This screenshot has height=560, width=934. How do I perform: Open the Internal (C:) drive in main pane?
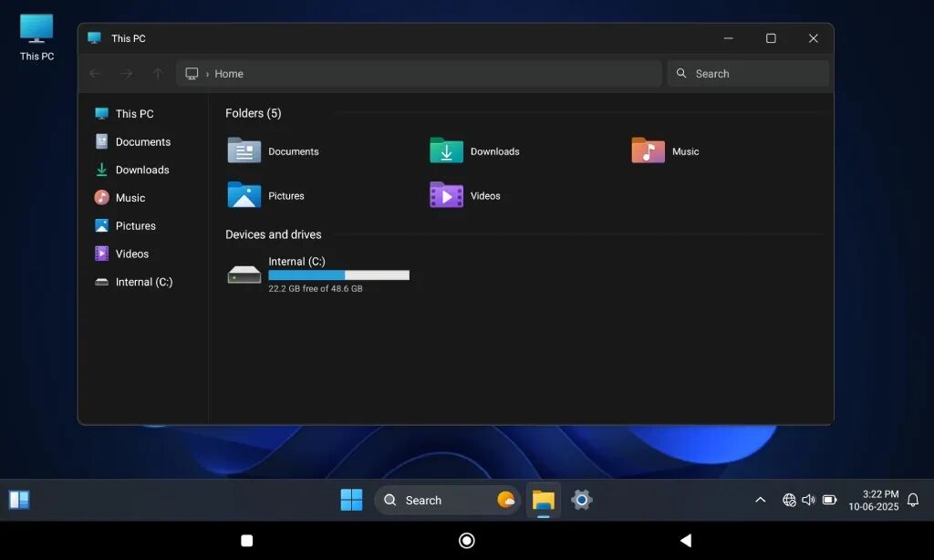click(x=244, y=275)
